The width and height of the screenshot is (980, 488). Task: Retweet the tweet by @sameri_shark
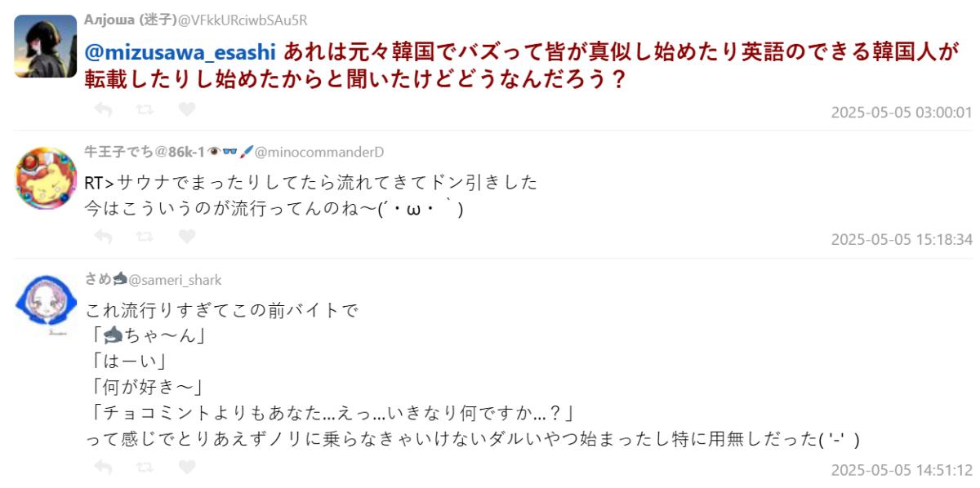(145, 468)
